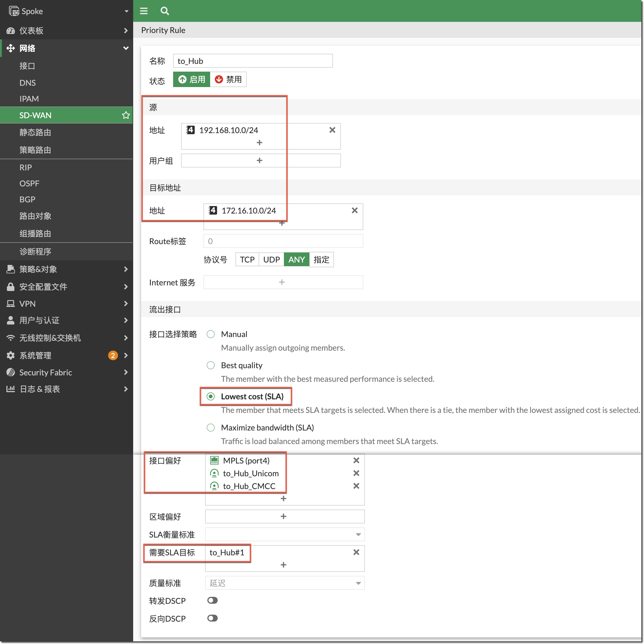Add entry with plus in Internet 服务 field
The image size is (644, 644).
tap(282, 282)
